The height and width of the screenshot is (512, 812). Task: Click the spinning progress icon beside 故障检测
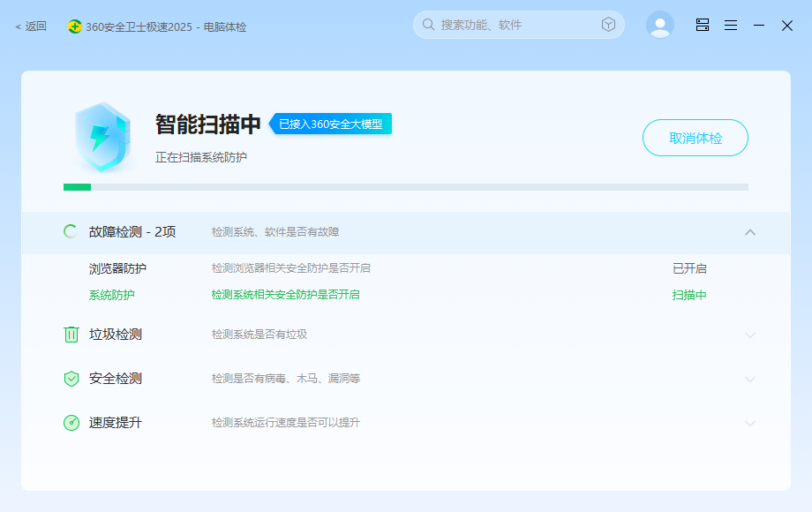point(70,231)
